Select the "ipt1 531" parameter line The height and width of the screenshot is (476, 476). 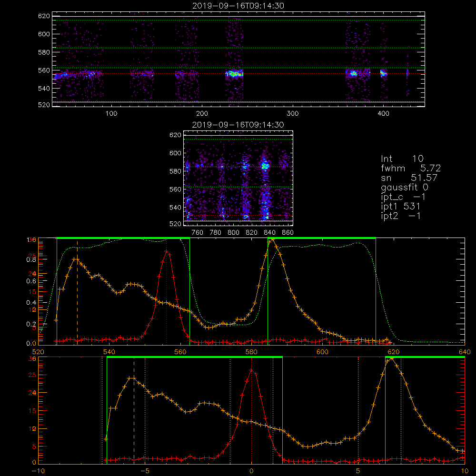[400, 207]
